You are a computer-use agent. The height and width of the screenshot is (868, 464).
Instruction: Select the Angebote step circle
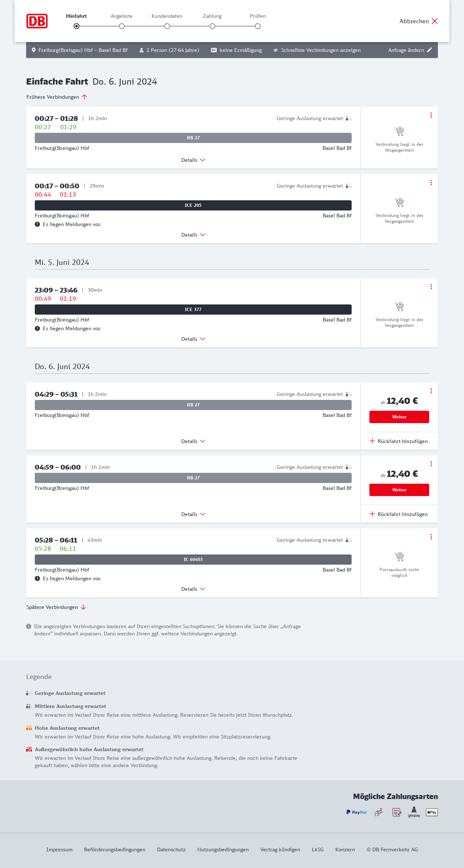(122, 26)
